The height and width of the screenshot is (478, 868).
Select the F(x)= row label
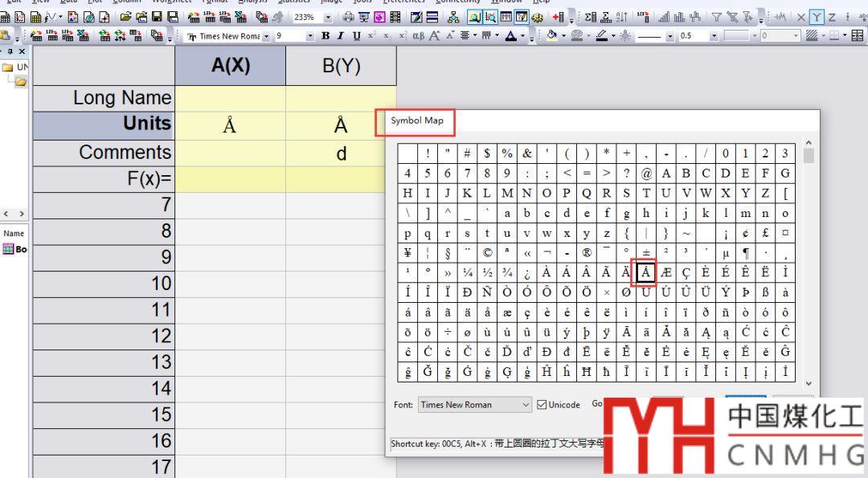tap(104, 178)
